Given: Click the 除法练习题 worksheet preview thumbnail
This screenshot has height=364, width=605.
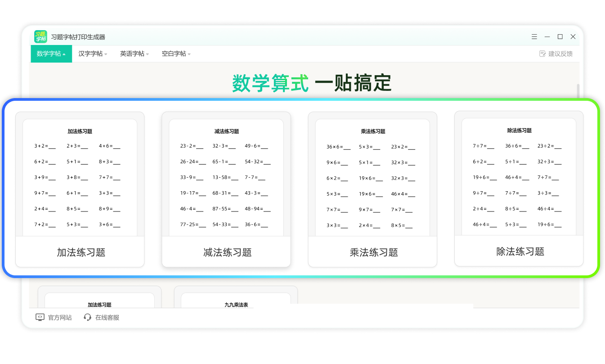Looking at the screenshot, I should (519, 176).
